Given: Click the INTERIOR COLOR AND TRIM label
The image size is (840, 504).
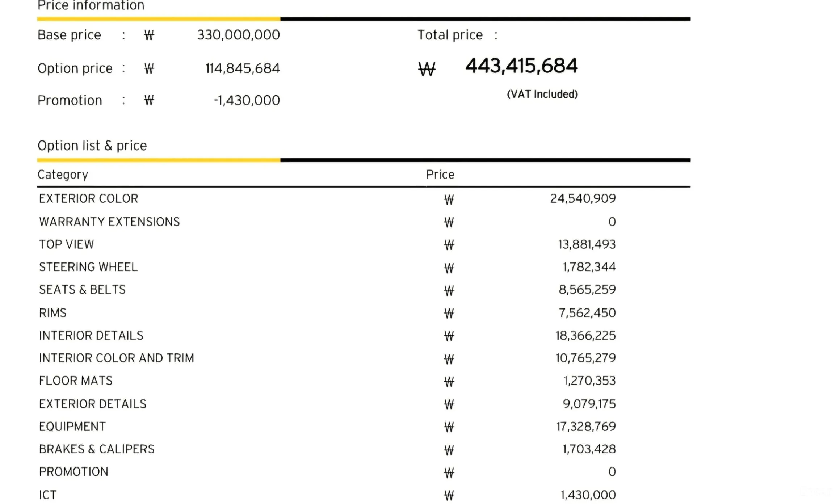Looking at the screenshot, I should pyautogui.click(x=117, y=358).
